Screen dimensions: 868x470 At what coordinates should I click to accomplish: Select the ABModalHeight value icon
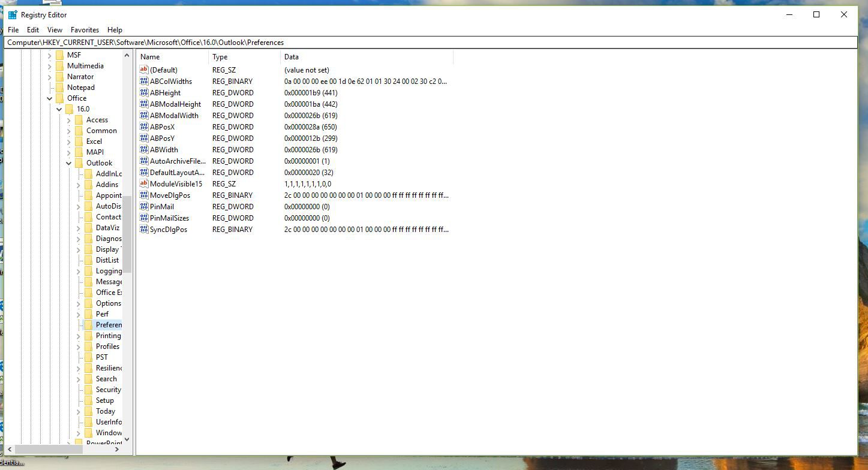143,104
